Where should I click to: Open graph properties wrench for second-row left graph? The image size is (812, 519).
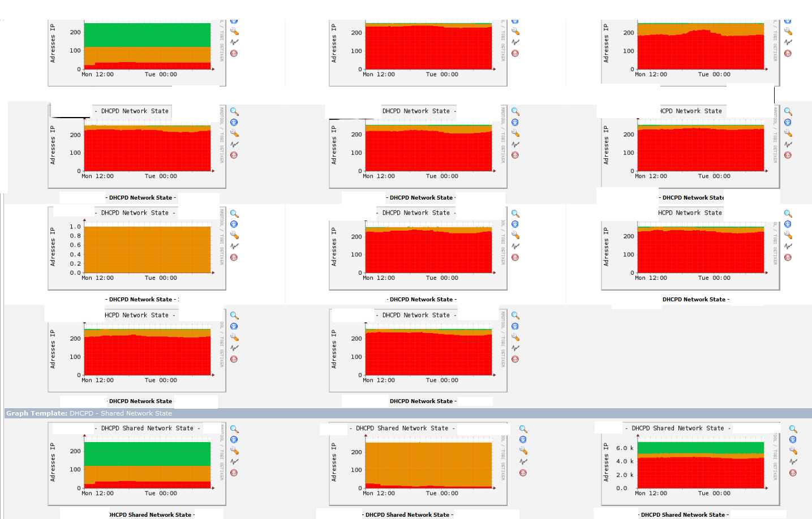(234, 133)
